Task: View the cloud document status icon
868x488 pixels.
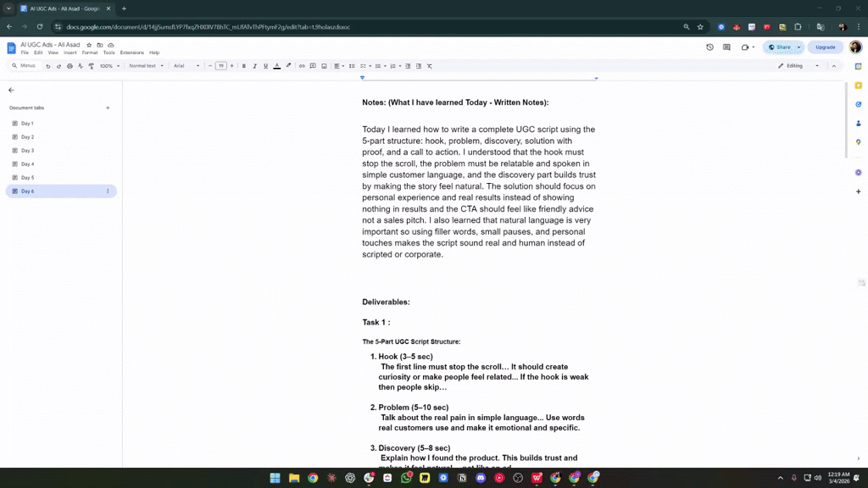Action: pyautogui.click(x=111, y=45)
